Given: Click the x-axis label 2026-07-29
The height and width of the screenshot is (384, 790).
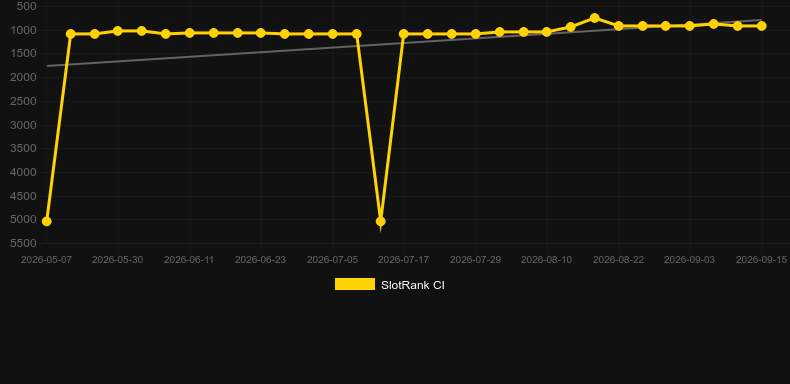Looking at the screenshot, I should (476, 260).
